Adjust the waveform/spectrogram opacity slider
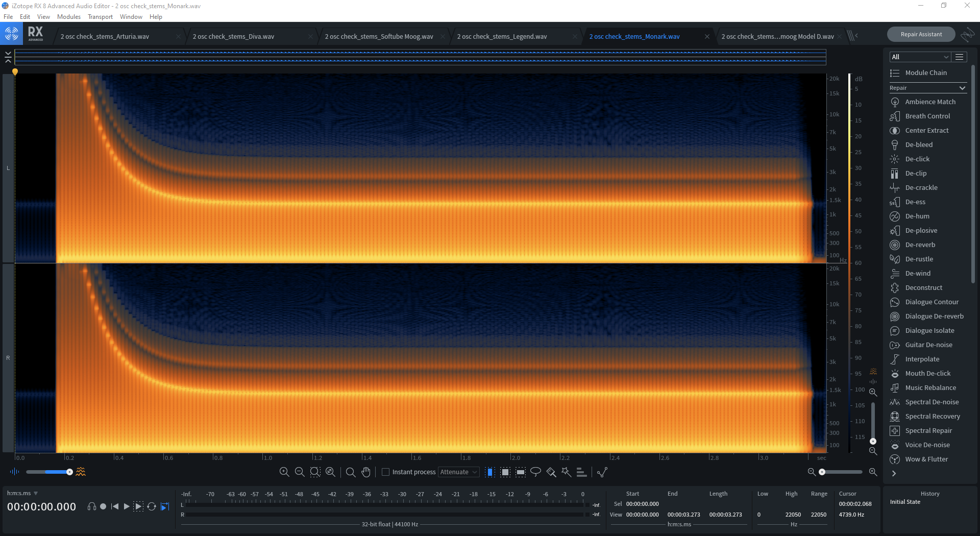 (x=48, y=472)
